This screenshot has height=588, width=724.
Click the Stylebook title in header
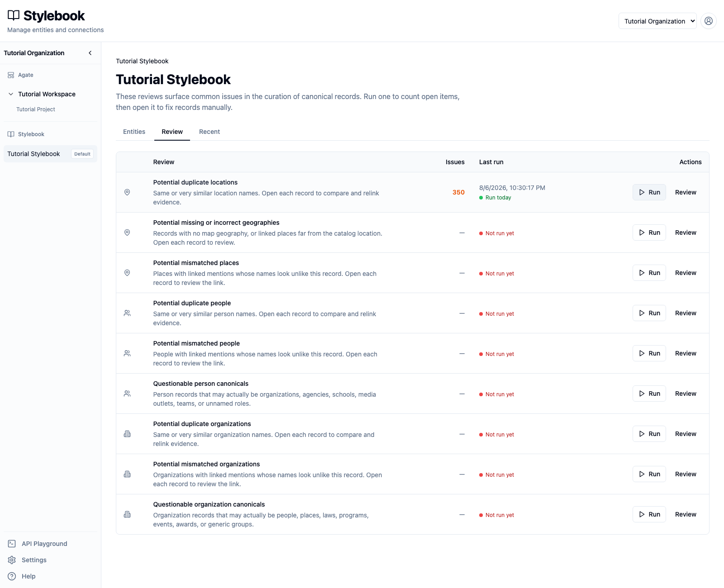tap(54, 16)
